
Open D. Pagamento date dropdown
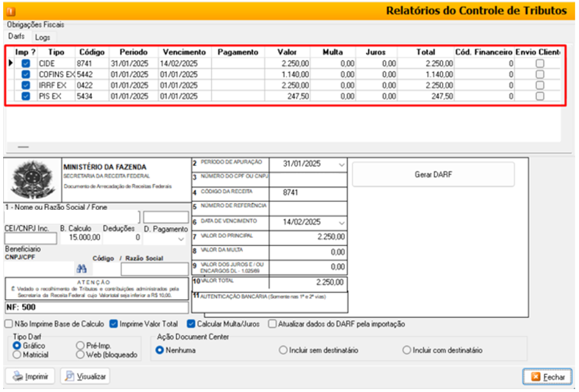point(181,239)
